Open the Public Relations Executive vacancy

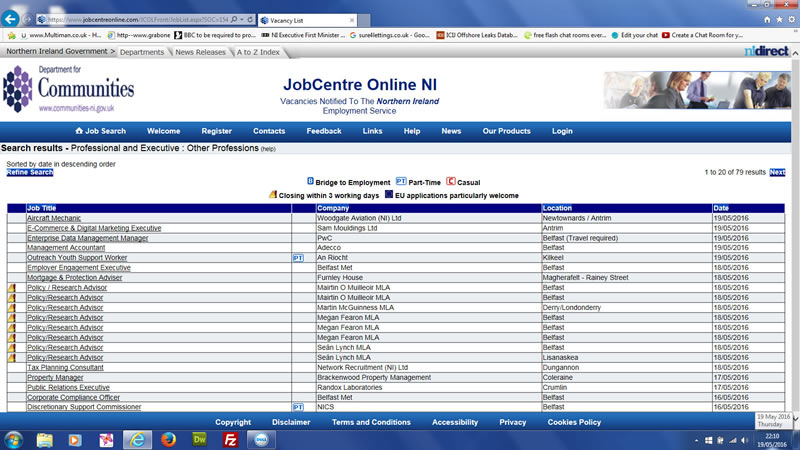point(68,388)
